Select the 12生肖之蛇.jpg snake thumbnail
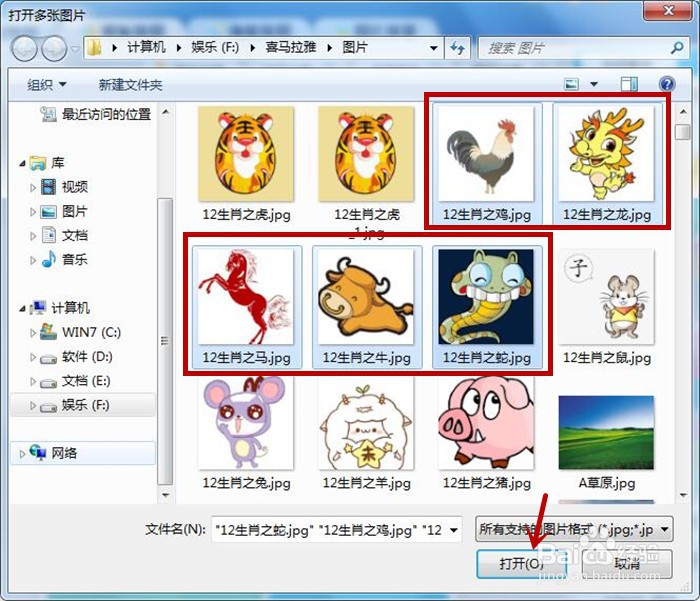The width and height of the screenshot is (700, 601). 486,297
